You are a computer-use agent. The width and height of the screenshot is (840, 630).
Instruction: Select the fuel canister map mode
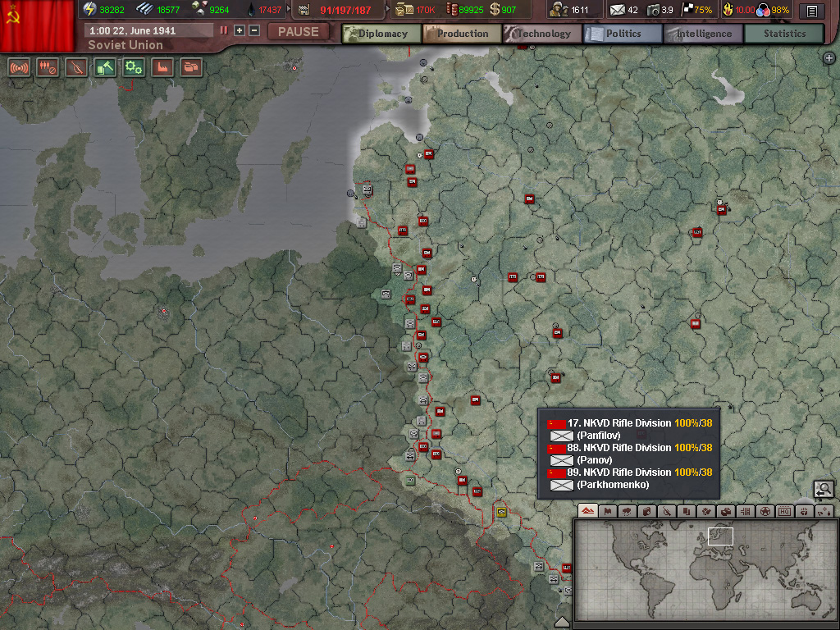(647, 511)
